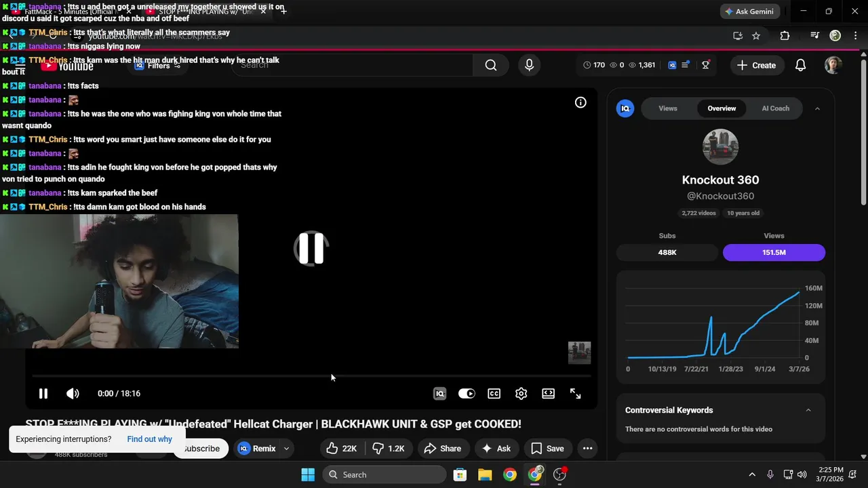Enter full screen with the player icon
This screenshot has height=488, width=868.
coord(575,393)
